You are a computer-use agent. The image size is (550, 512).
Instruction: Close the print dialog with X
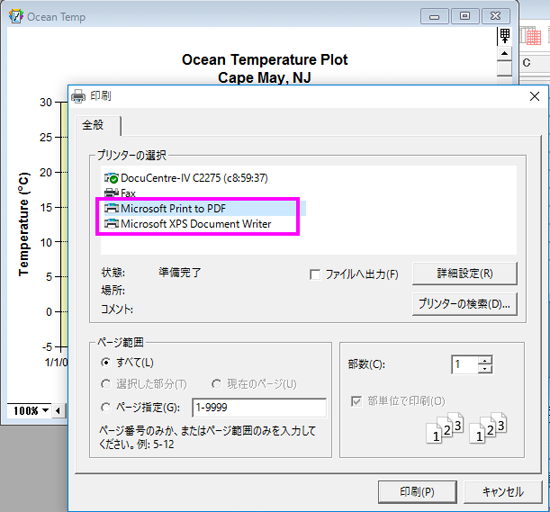(x=534, y=96)
